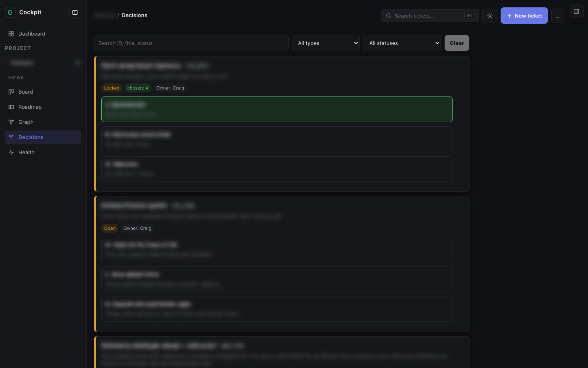This screenshot has width=588, height=368.
Task: Switch to Graph view
Action: [x=43, y=122]
